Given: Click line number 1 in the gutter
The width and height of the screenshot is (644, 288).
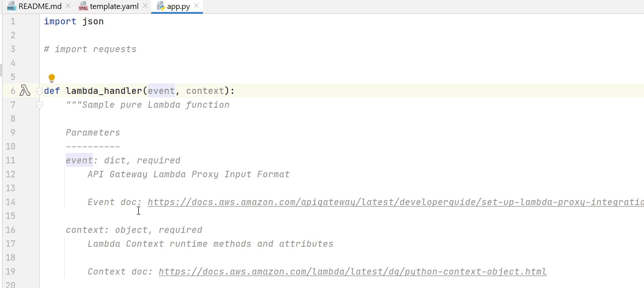Looking at the screenshot, I should [x=13, y=21].
